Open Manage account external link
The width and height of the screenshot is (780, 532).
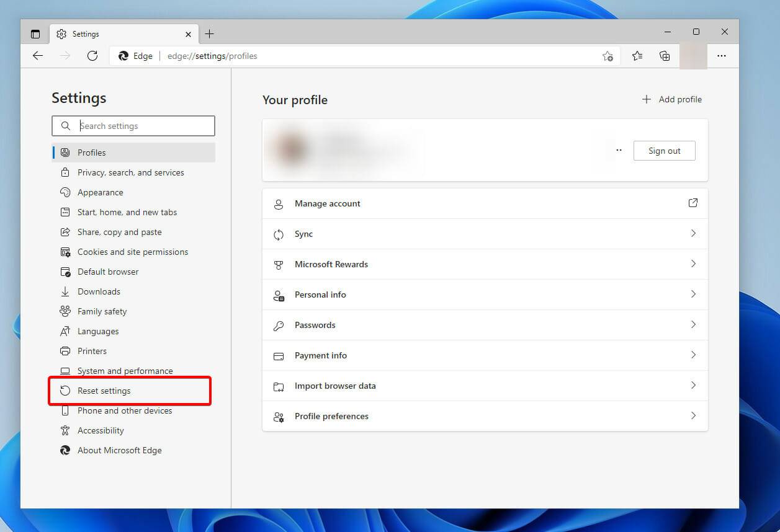[693, 203]
